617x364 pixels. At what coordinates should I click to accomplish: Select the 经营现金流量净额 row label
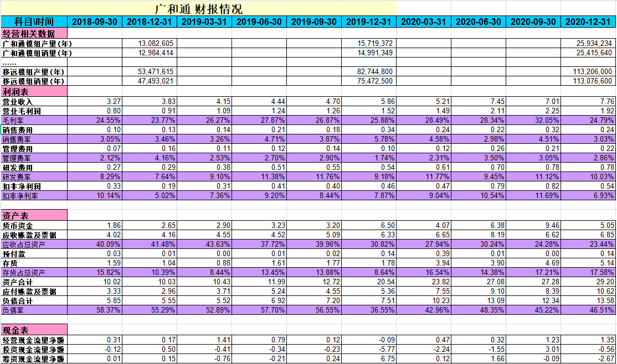[34, 340]
